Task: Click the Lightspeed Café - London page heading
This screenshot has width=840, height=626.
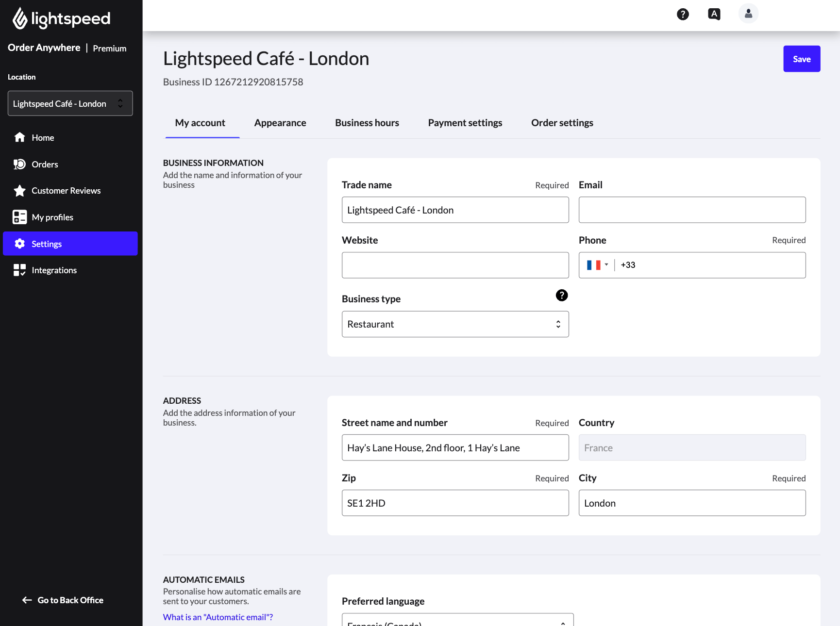Action: pyautogui.click(x=266, y=59)
